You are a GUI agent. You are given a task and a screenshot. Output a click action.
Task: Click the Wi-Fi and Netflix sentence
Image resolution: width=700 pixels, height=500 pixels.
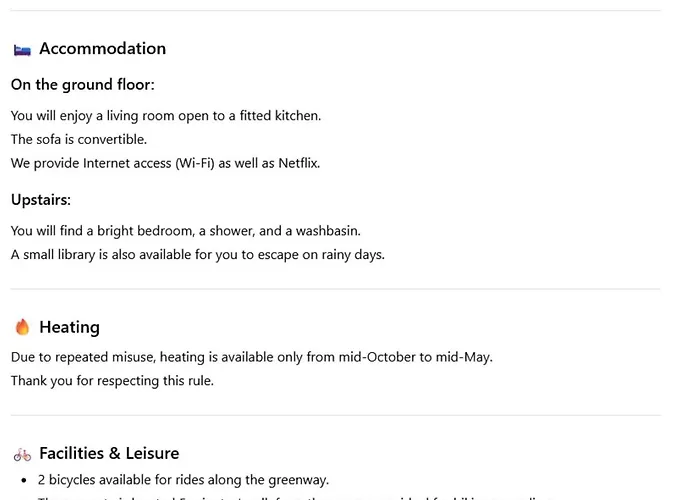pyautogui.click(x=166, y=163)
